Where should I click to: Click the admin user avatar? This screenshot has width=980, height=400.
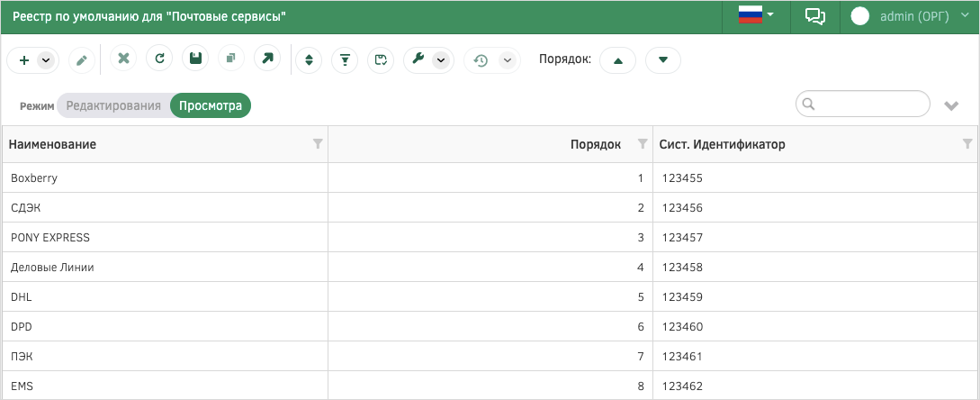coord(860,16)
